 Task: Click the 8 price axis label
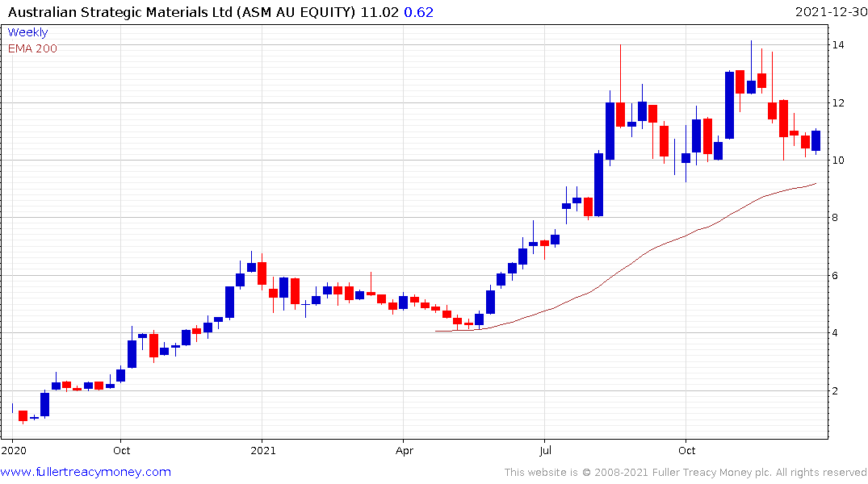[x=835, y=218]
